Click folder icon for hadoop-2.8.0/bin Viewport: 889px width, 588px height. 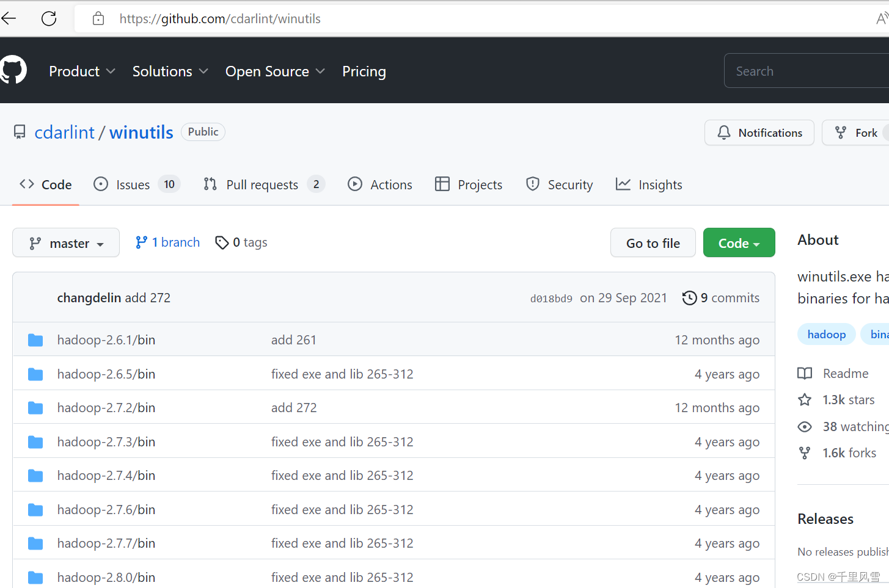pos(35,578)
